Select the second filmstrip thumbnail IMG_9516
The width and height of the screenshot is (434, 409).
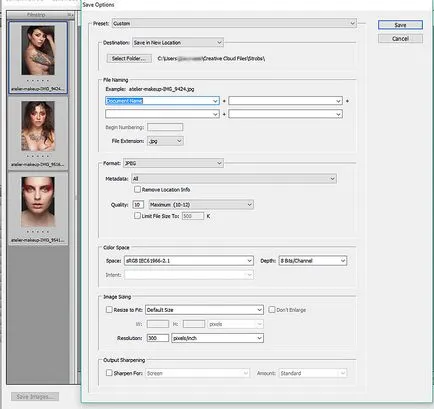click(38, 133)
